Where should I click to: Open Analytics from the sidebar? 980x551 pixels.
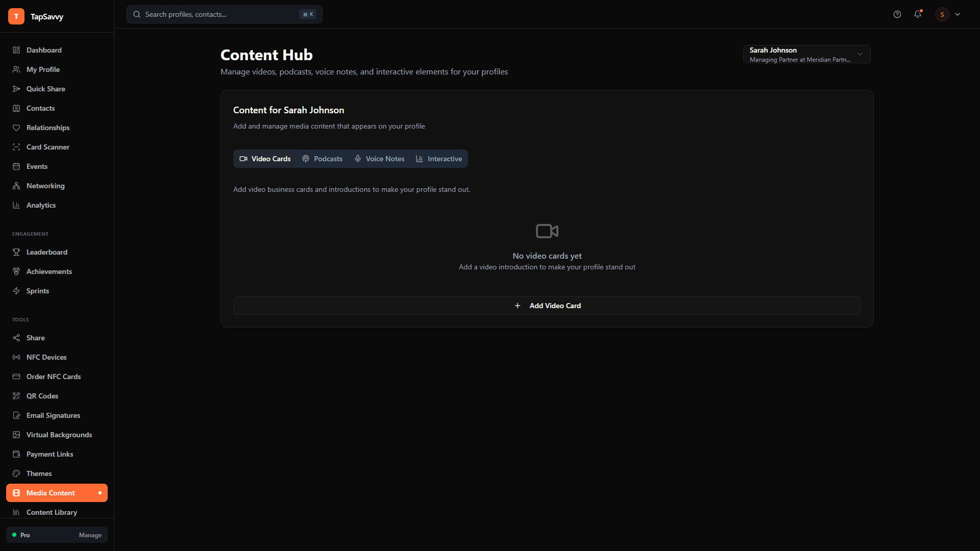[41, 205]
